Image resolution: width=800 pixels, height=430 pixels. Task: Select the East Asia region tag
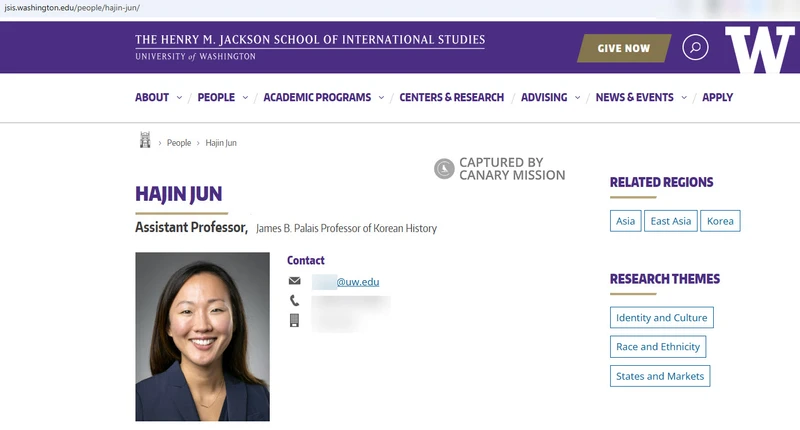click(670, 221)
